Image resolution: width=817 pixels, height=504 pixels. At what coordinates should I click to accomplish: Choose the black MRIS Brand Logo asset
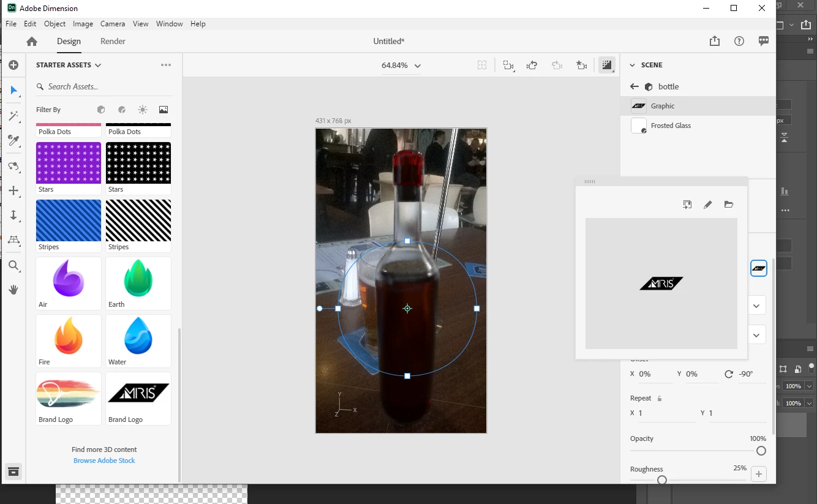(138, 398)
